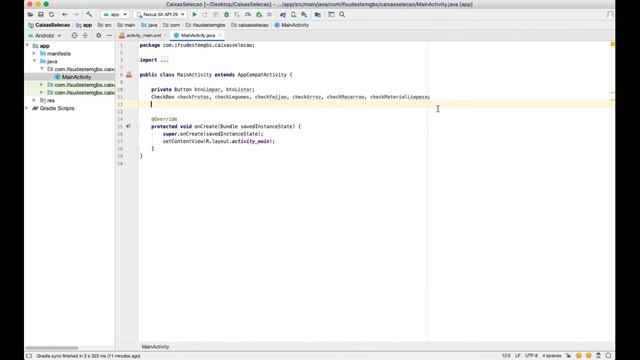
Task: Open the Project panel settings gear
Action: pyautogui.click(x=98, y=36)
